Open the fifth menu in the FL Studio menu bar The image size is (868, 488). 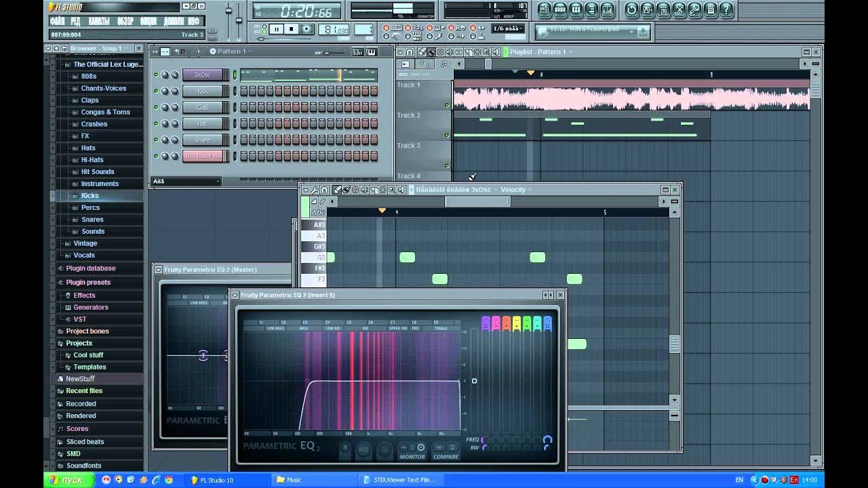coord(149,22)
